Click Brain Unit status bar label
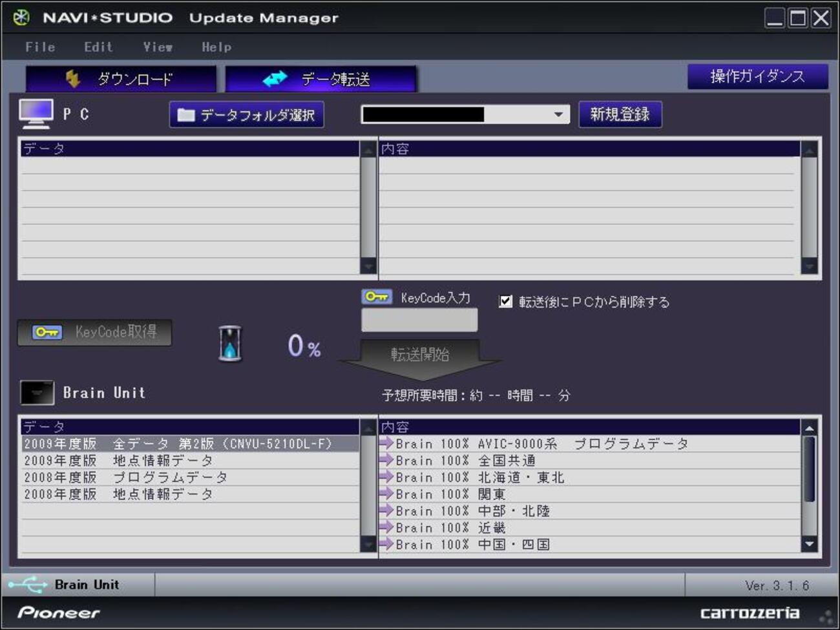The width and height of the screenshot is (840, 630). coord(87,585)
